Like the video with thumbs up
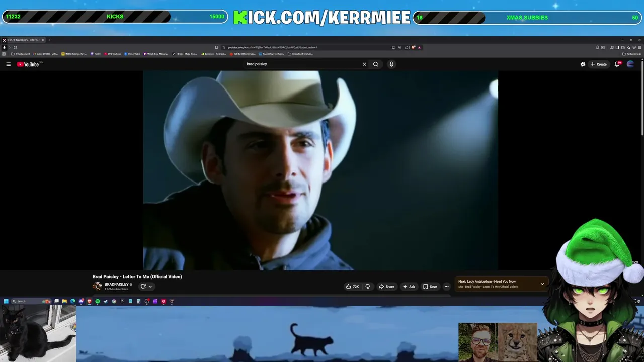 [352, 287]
